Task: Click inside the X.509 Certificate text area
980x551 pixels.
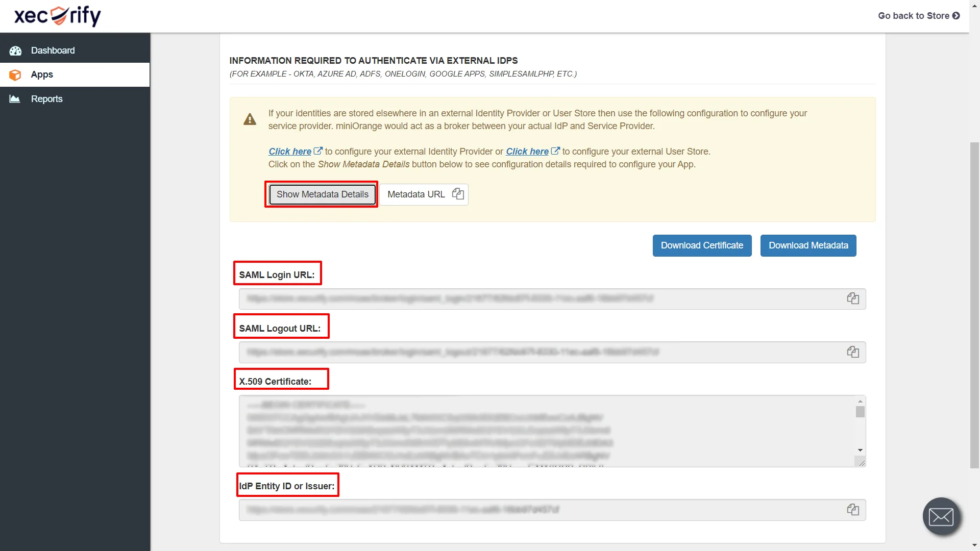Action: (510, 431)
